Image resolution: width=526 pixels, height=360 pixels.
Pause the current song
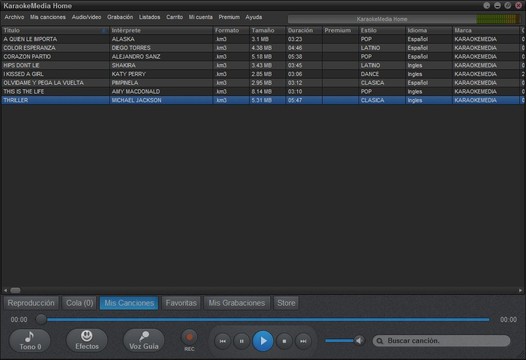pos(242,341)
